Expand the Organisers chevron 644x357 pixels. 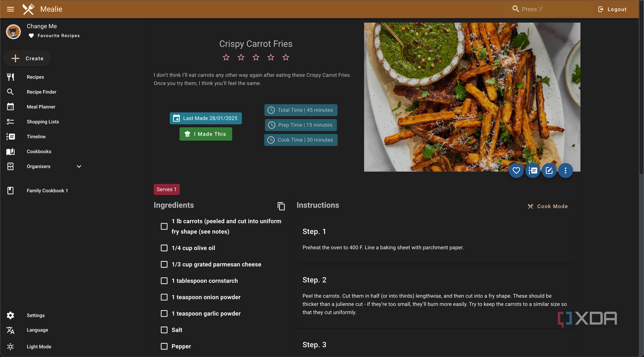tap(79, 166)
